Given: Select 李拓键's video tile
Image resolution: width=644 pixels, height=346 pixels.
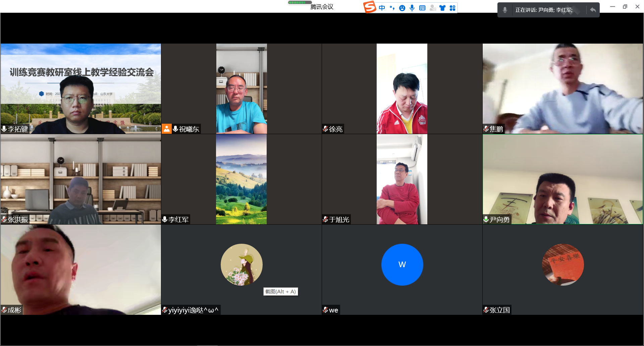Looking at the screenshot, I should (80, 89).
